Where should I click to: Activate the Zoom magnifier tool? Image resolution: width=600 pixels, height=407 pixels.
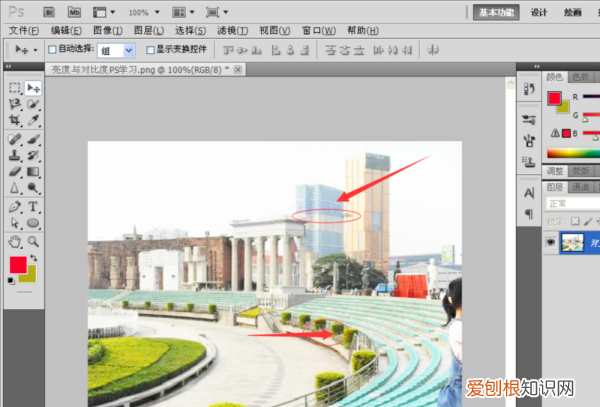click(33, 241)
